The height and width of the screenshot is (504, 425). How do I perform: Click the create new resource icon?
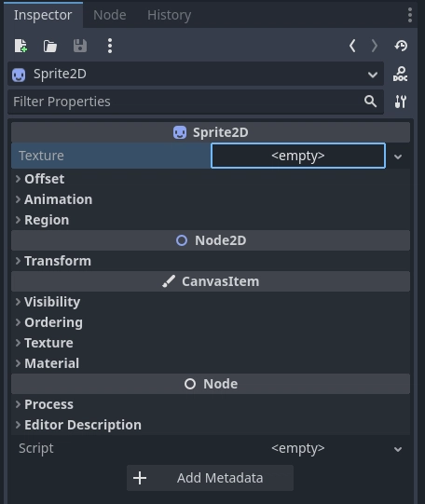pos(21,46)
